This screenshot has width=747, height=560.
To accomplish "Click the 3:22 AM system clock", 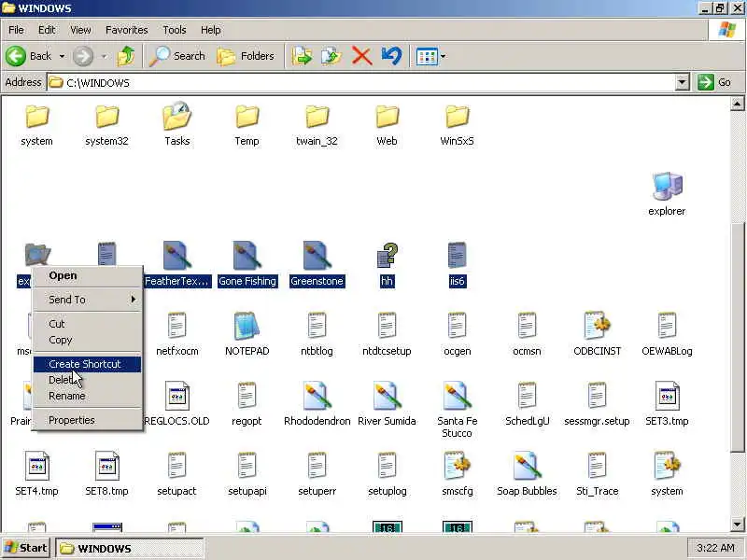I will [715, 548].
